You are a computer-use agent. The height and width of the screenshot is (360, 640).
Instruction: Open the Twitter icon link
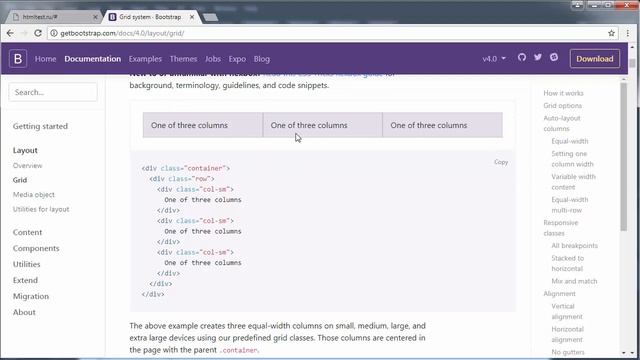tap(538, 58)
